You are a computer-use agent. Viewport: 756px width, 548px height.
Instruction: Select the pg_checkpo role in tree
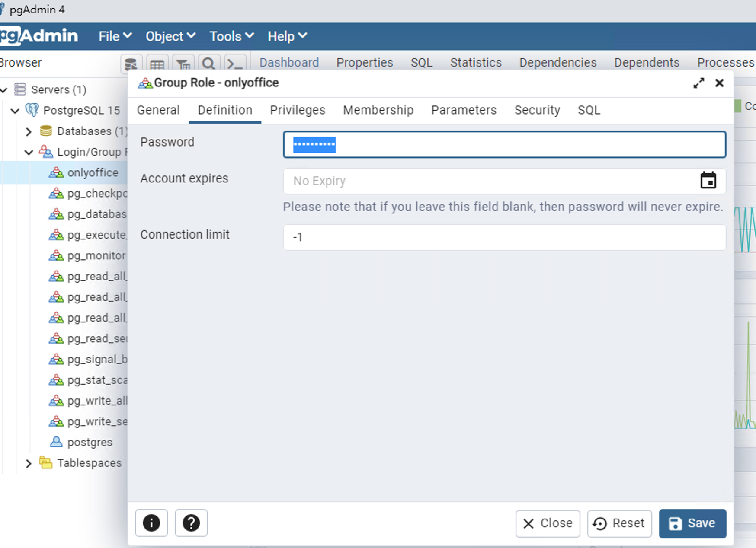97,193
